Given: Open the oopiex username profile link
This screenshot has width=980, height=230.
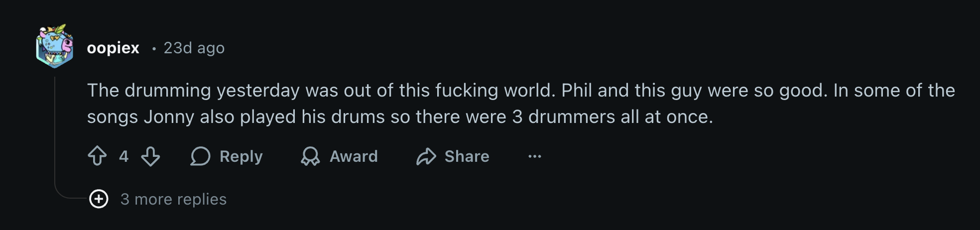Looking at the screenshot, I should [113, 48].
